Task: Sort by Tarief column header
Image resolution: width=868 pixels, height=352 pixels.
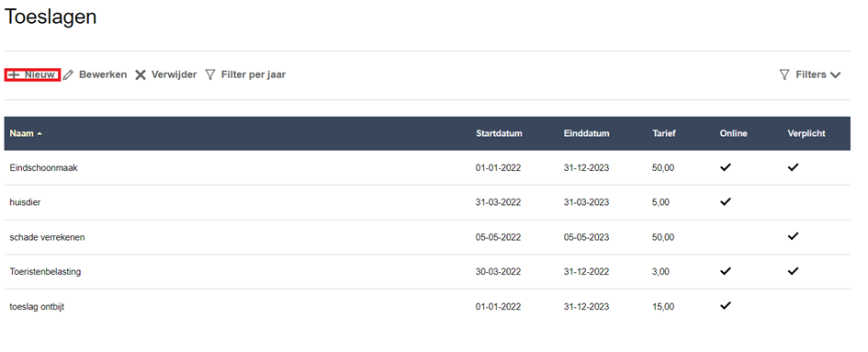Action: (x=664, y=133)
